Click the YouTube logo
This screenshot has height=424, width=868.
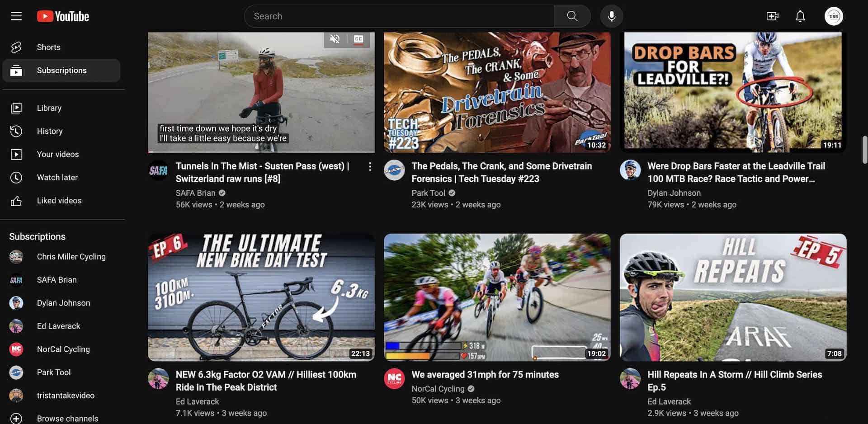coord(63,16)
